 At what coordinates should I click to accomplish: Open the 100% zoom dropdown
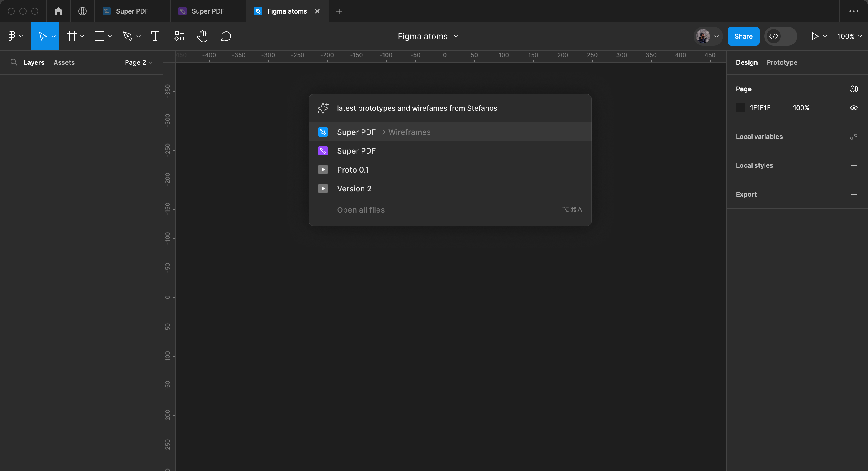click(849, 36)
